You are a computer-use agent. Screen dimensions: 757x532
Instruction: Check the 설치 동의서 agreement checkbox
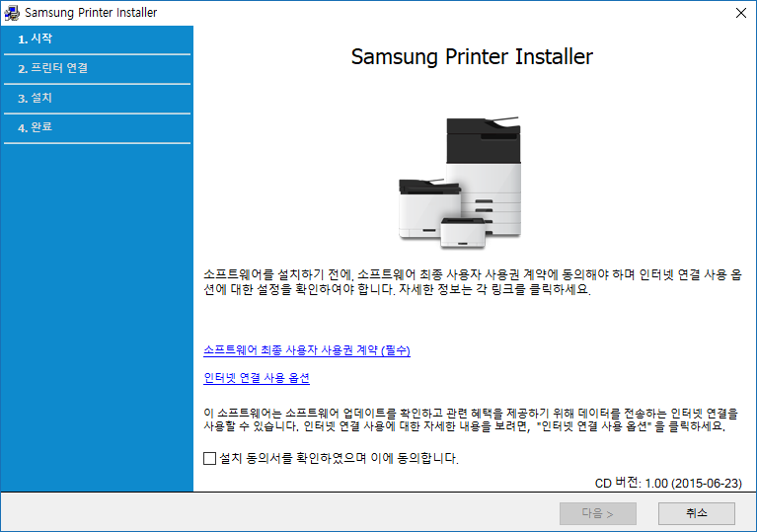pyautogui.click(x=209, y=458)
